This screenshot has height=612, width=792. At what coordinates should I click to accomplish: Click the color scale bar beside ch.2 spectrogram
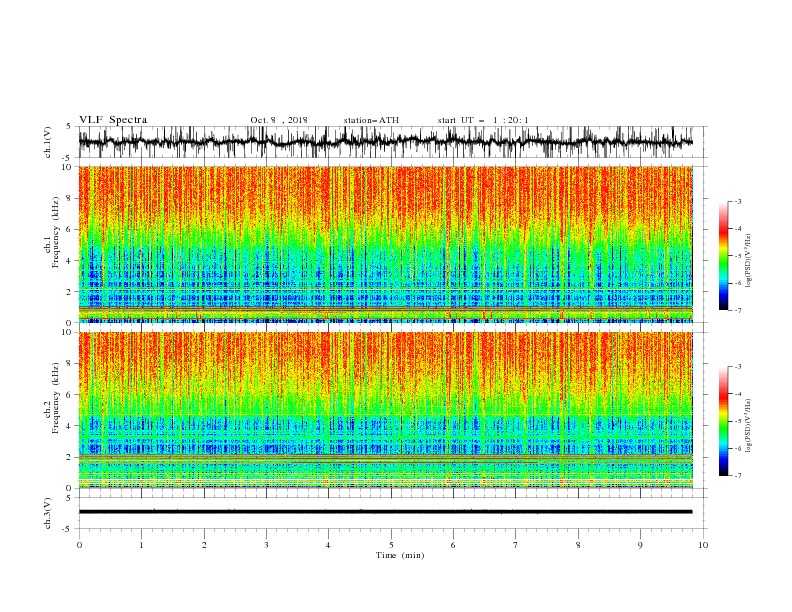(x=723, y=421)
